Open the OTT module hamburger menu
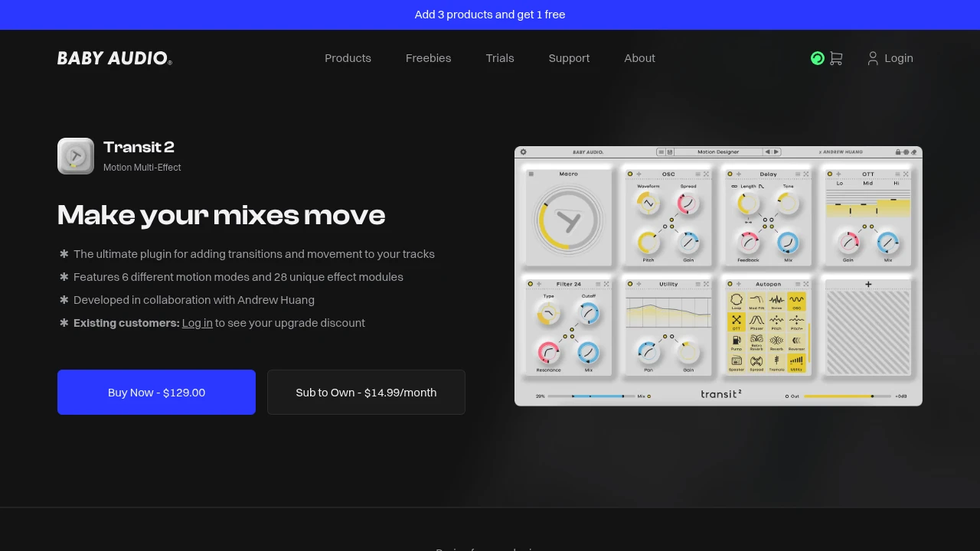 [x=897, y=174]
